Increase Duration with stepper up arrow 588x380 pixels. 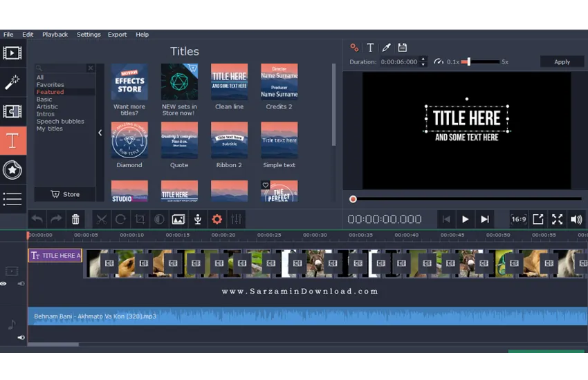click(423, 59)
